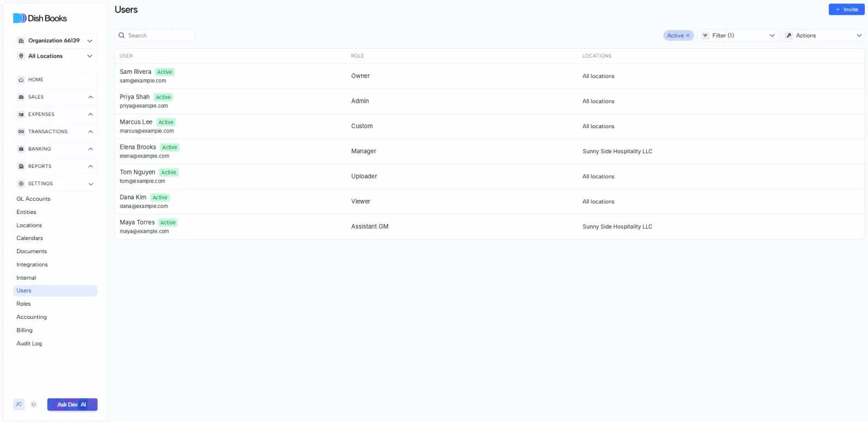Expand the Transactions section chevron

91,132
